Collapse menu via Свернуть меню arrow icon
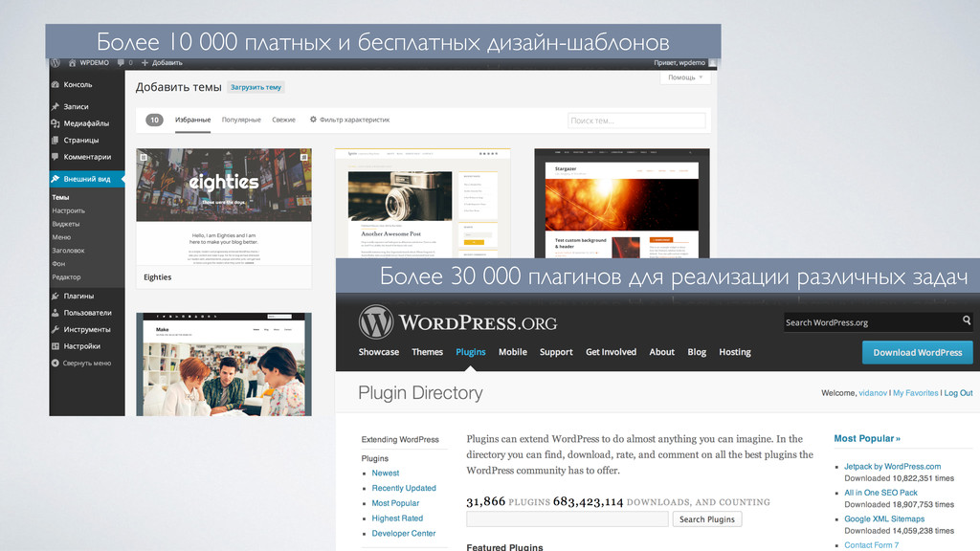This screenshot has height=551, width=980. 55,363
